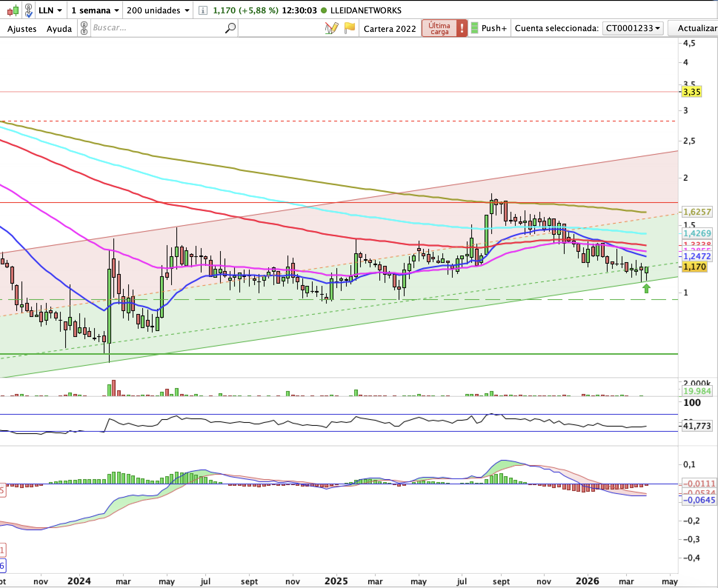Open the Ajustes menu

click(x=22, y=29)
